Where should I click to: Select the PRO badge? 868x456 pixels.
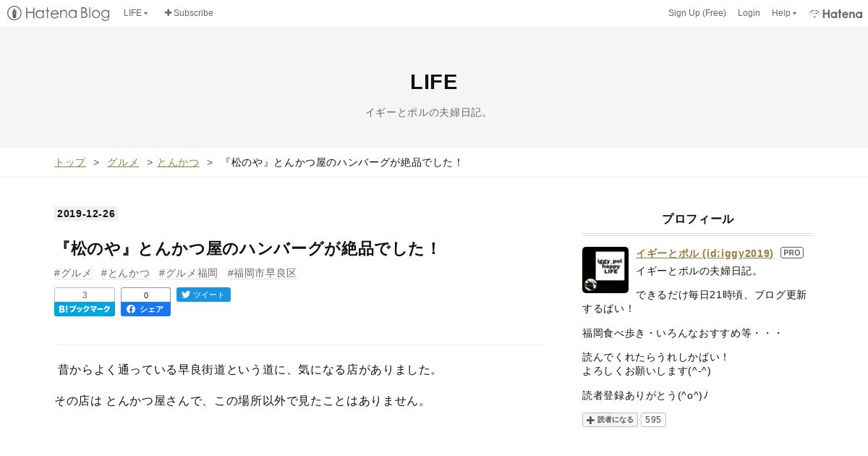(792, 253)
